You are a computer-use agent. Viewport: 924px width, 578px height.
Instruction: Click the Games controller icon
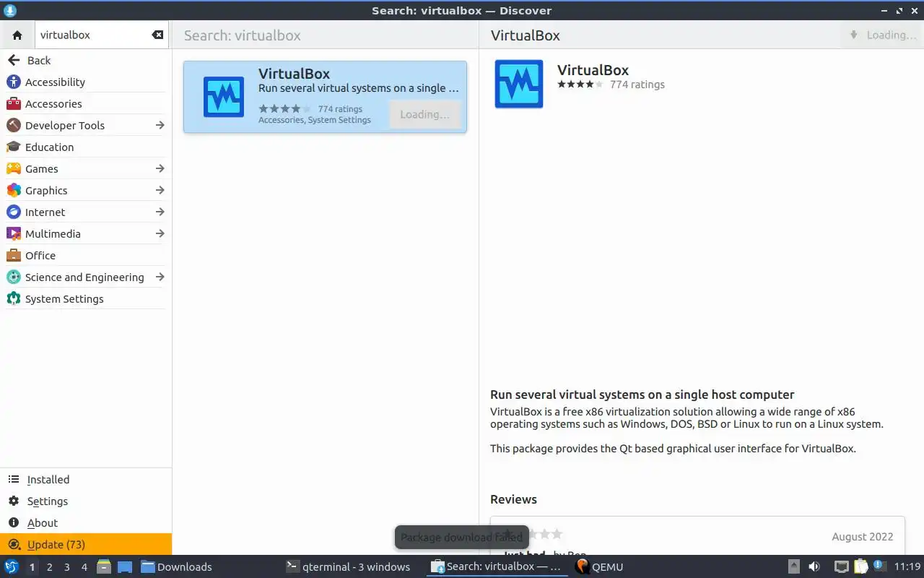pos(14,168)
